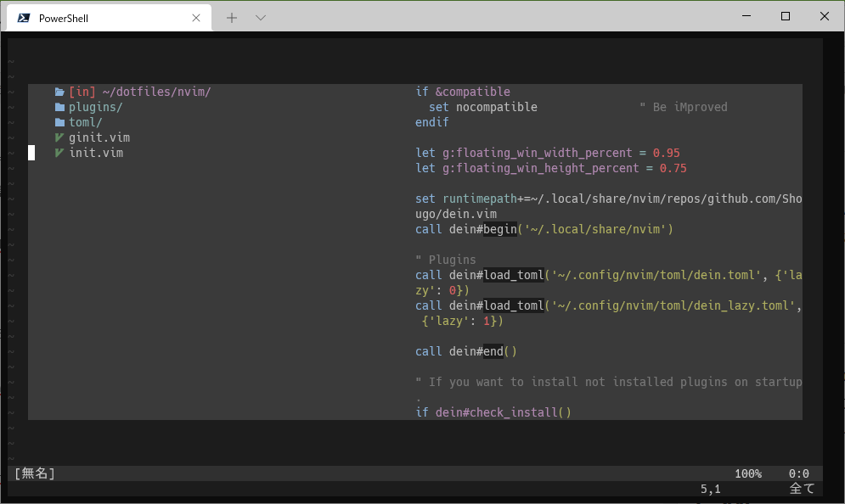Image resolution: width=845 pixels, height=504 pixels.
Task: Click 'g:floating_win_width_percent' variable
Action: coord(537,153)
